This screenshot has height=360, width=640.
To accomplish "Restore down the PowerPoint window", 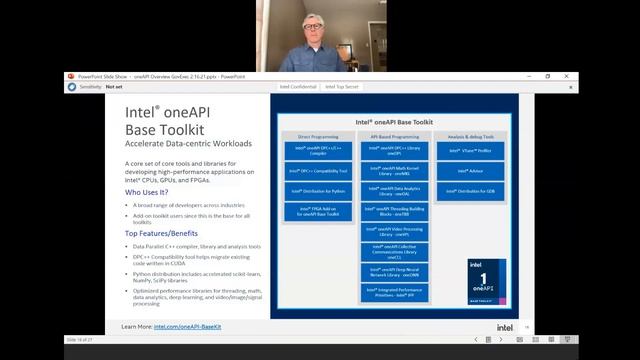I will (x=548, y=76).
